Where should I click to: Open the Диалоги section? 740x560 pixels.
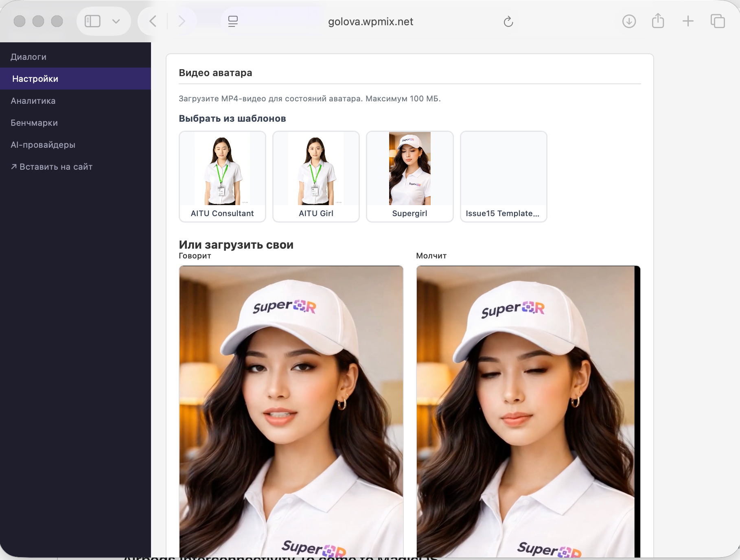(x=75, y=57)
